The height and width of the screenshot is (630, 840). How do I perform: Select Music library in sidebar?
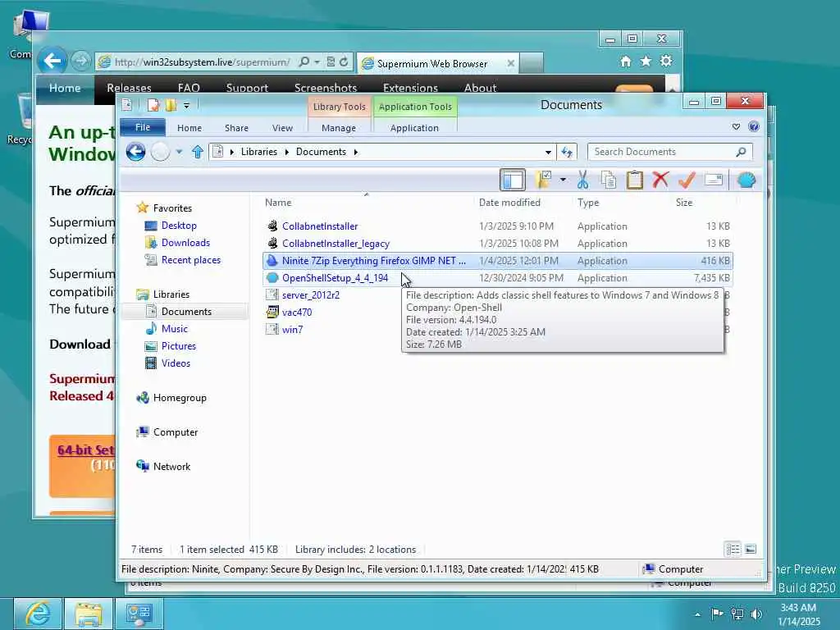tap(175, 329)
